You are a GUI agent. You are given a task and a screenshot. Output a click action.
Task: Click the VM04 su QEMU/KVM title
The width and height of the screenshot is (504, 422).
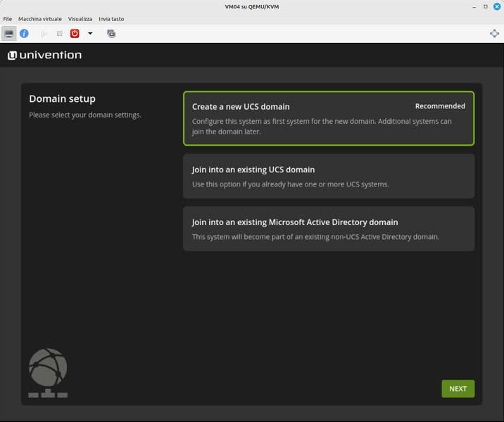(252, 7)
